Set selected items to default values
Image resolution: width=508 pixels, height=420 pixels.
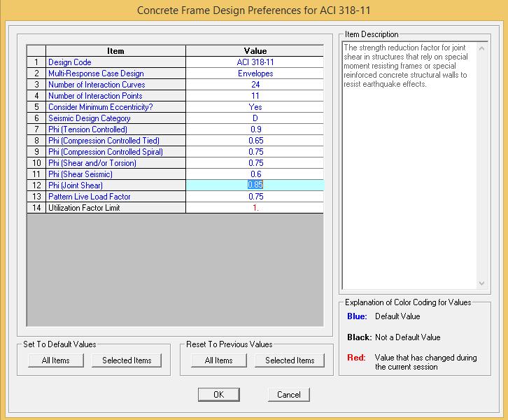tap(127, 360)
